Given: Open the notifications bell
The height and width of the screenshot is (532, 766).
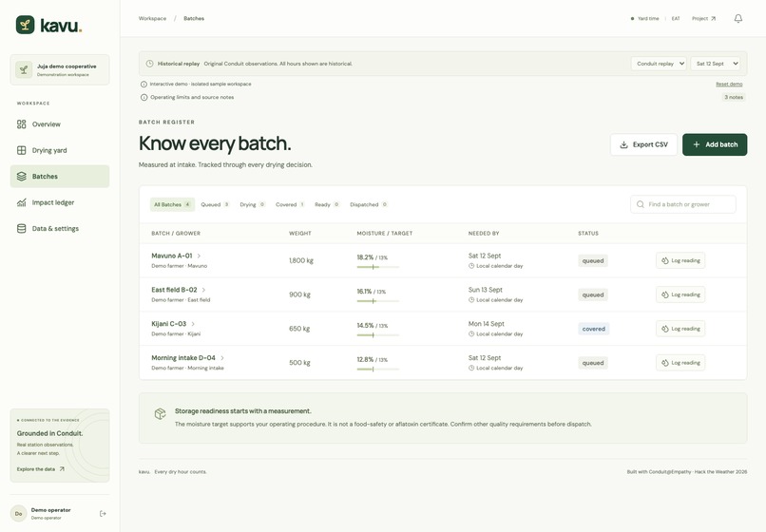Looking at the screenshot, I should (x=738, y=19).
